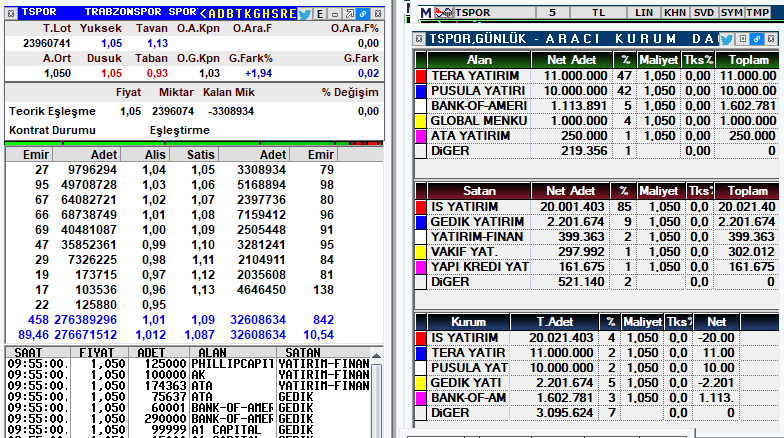Click yellow swatch beside VAKIF YAT.
The height and width of the screenshot is (438, 784).
coord(421,252)
